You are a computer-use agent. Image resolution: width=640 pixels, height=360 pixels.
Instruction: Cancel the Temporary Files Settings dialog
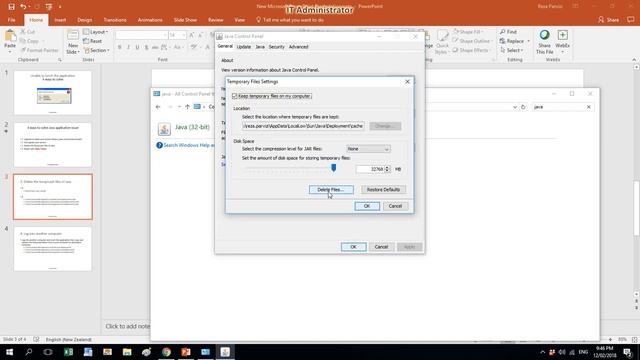tap(395, 206)
